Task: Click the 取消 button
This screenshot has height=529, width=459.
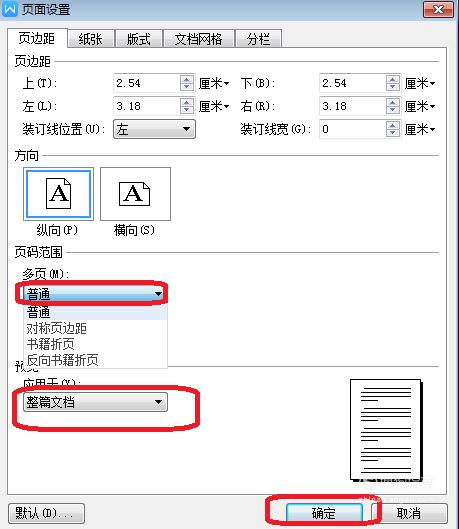Action: coord(409,513)
